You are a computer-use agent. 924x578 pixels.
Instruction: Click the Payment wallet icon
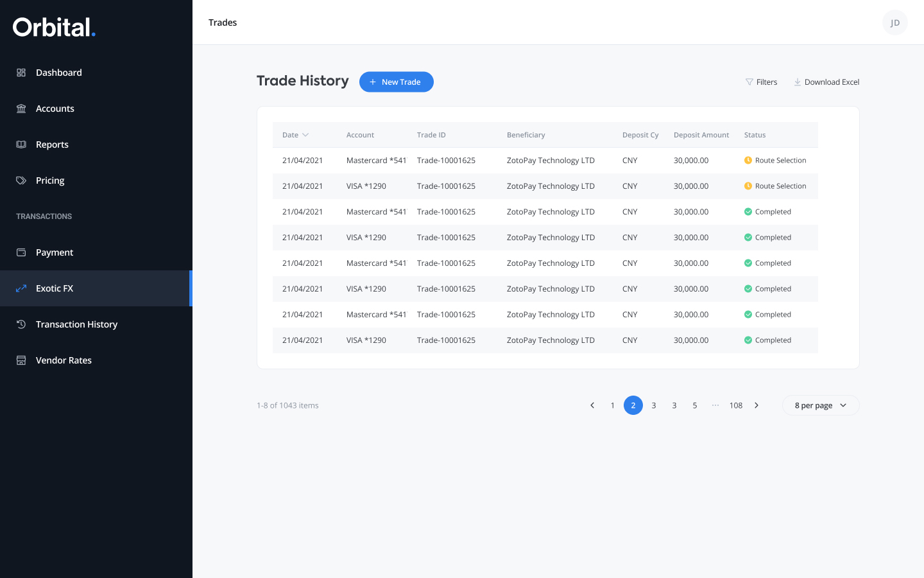[x=21, y=252]
